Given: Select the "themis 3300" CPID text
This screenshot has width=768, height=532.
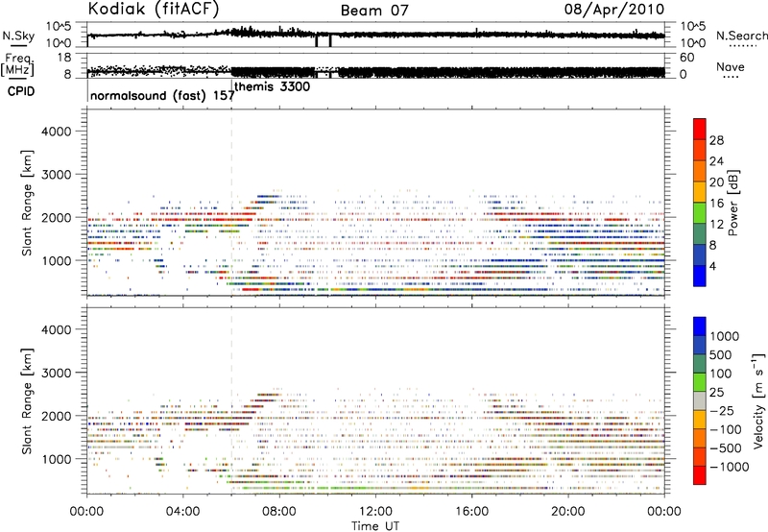Looking at the screenshot, I should tap(273, 86).
